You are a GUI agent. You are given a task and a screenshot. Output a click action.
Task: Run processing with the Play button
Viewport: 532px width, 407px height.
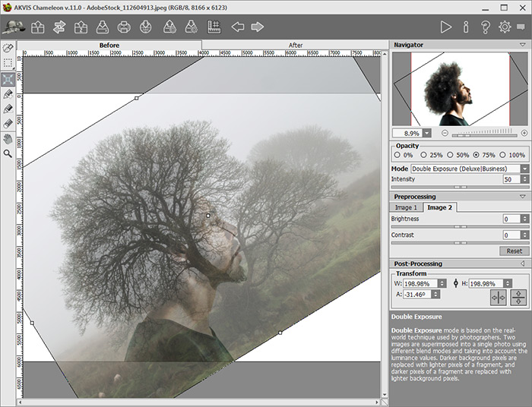(445, 27)
